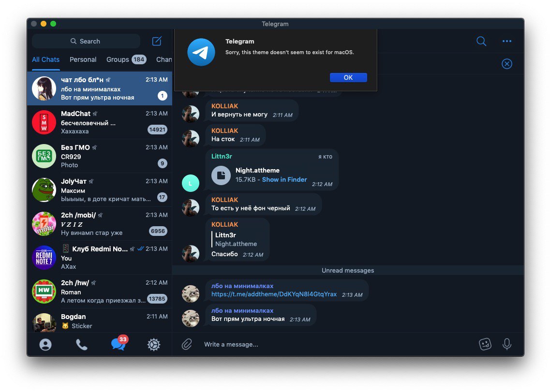
Task: Click the MadChat red avatar
Action: (44, 122)
